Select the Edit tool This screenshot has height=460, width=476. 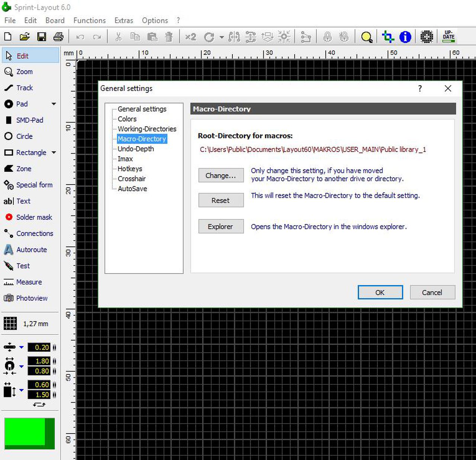30,56
